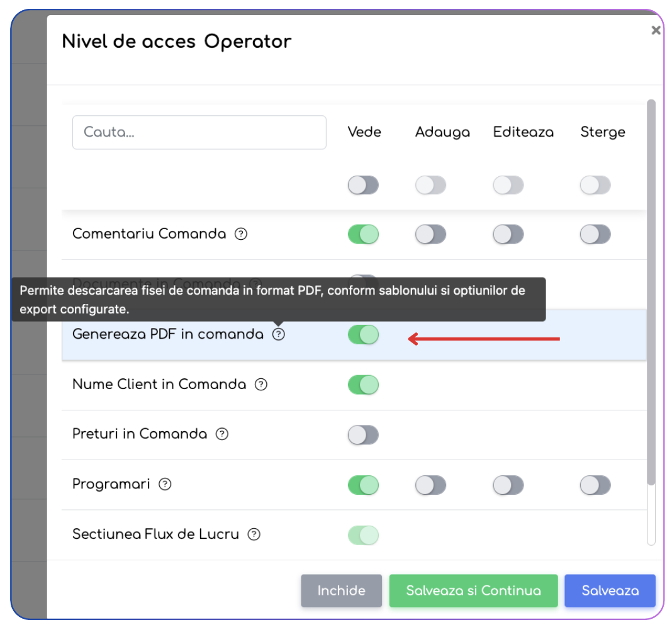Enable Sterge toggle for Comentariu Comanda
672x627 pixels.
tap(595, 234)
